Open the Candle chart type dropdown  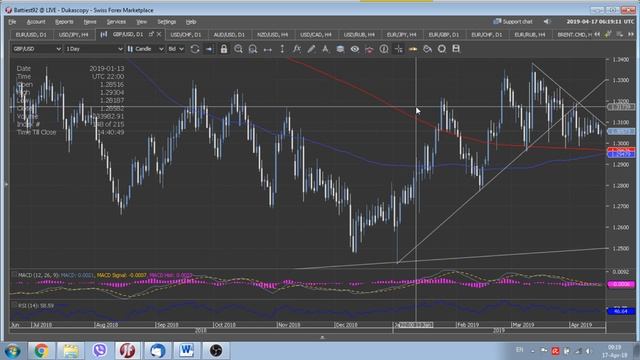[x=145, y=49]
